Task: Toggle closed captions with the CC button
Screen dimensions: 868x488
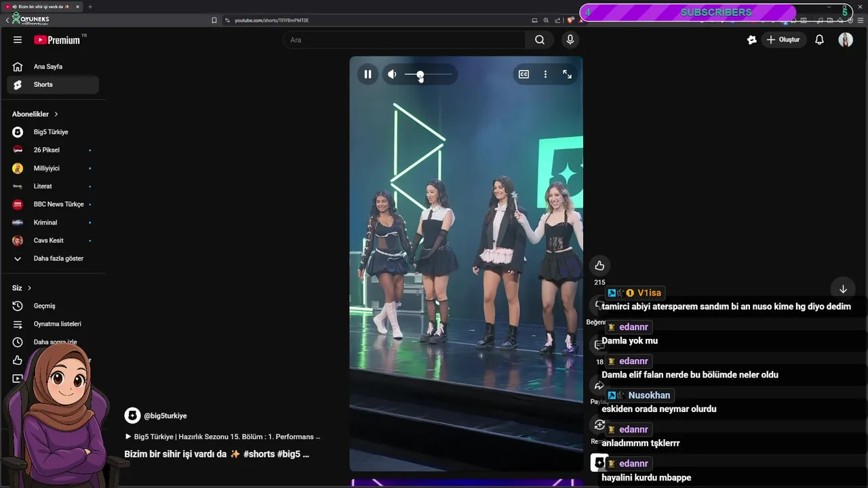Action: pyautogui.click(x=524, y=75)
